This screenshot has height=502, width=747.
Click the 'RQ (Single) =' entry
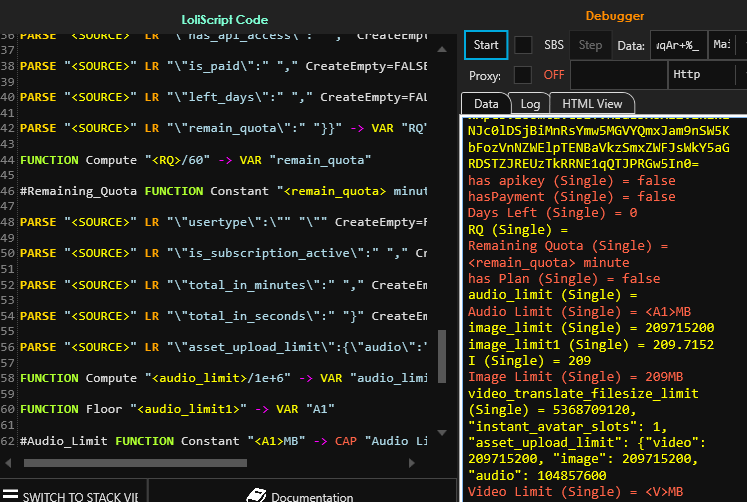(518, 230)
